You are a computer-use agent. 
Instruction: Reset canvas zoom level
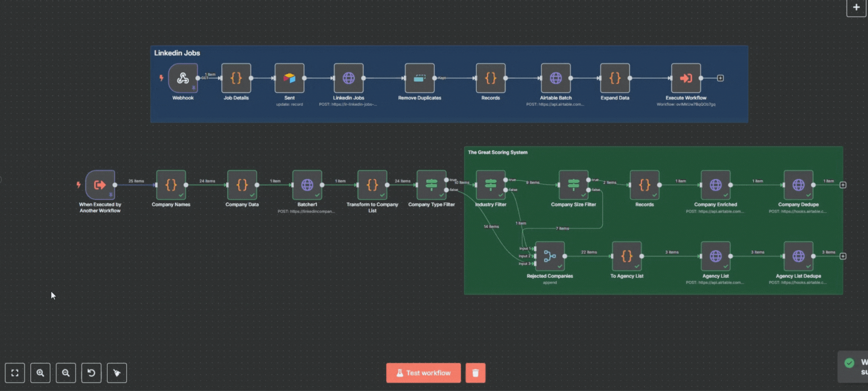click(x=91, y=373)
